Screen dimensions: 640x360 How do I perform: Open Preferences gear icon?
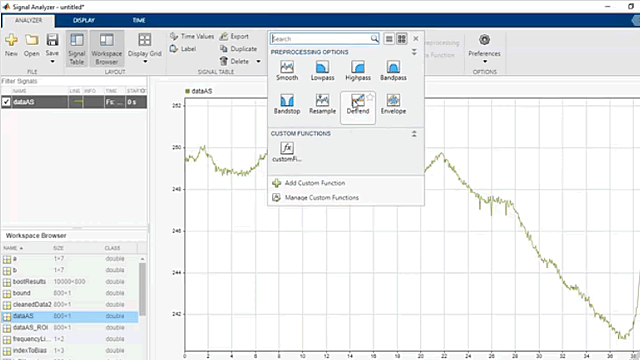click(484, 40)
